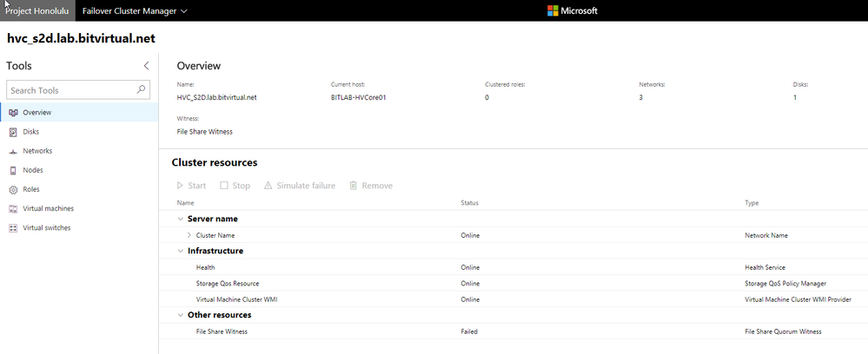Click the Networks count value 3
The width and height of the screenshot is (868, 354).
point(640,97)
